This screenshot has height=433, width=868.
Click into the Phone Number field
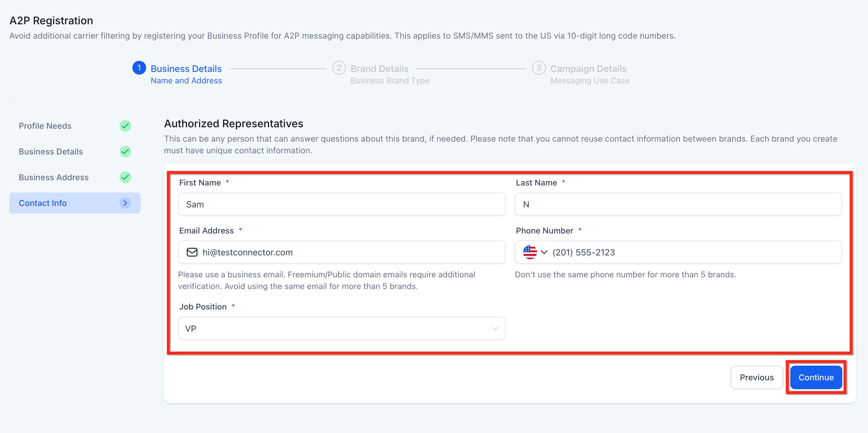[694, 252]
